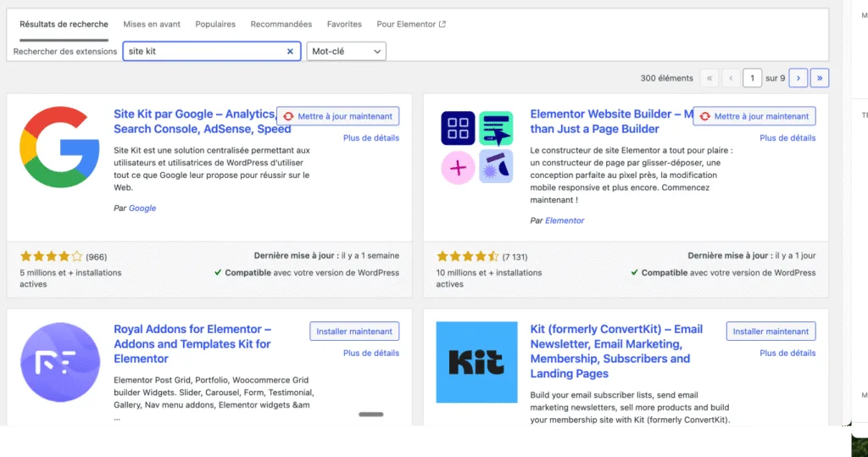Install Kit (formerly ConvertKit) plugin
This screenshot has height=457, width=868.
pos(771,332)
